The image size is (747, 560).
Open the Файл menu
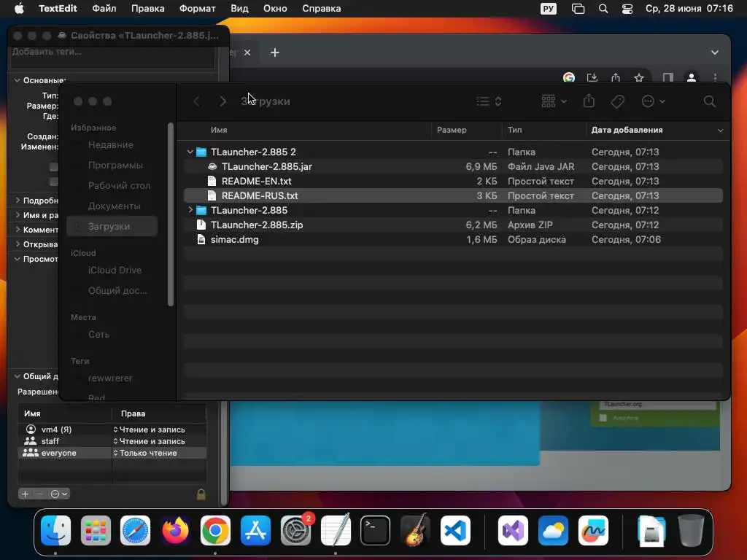pos(104,9)
